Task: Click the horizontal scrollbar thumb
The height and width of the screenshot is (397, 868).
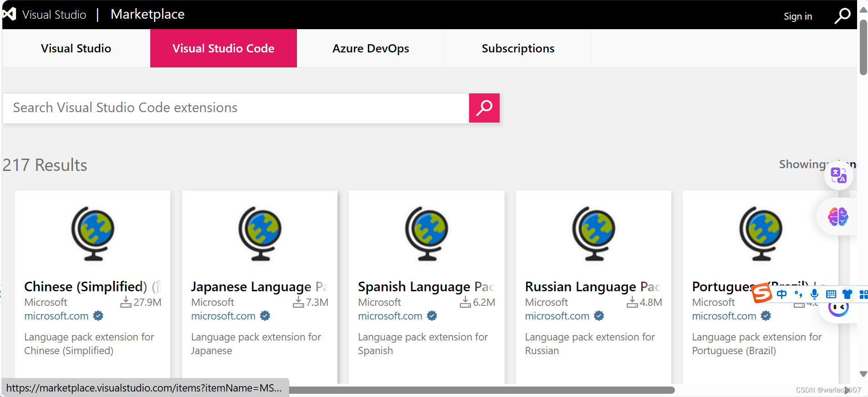Action: coord(482,390)
